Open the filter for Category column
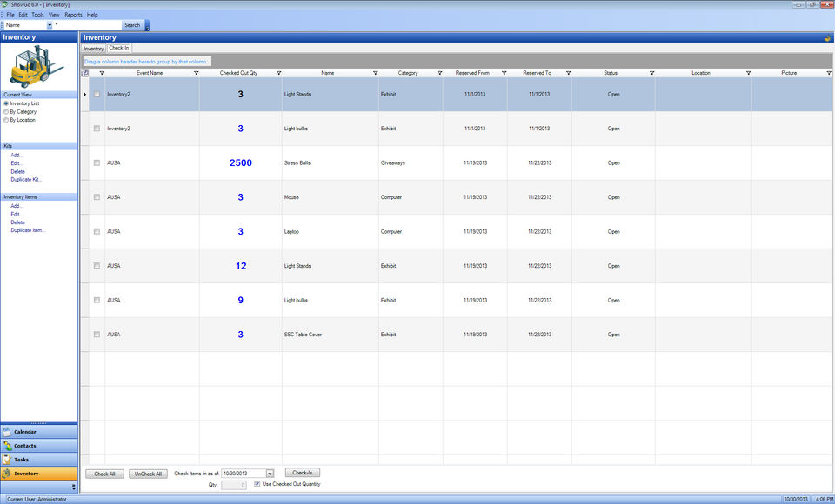Screen dimensions: 835x504 (439, 73)
